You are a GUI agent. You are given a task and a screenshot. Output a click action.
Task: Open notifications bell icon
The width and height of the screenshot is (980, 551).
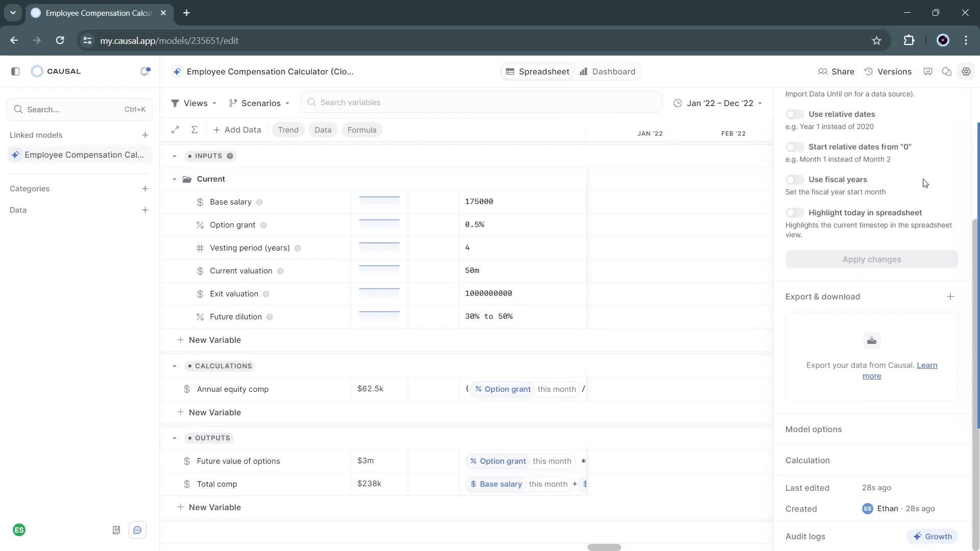145,71
